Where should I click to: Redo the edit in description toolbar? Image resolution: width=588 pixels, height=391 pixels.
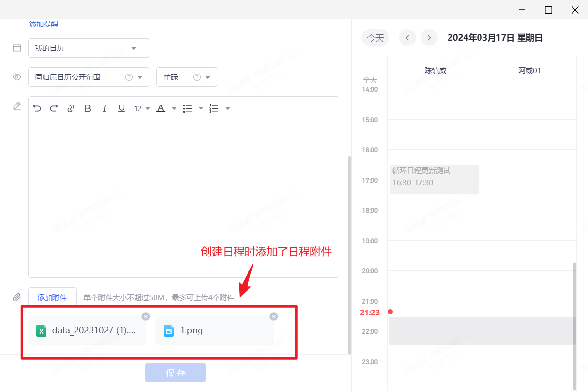coord(54,108)
